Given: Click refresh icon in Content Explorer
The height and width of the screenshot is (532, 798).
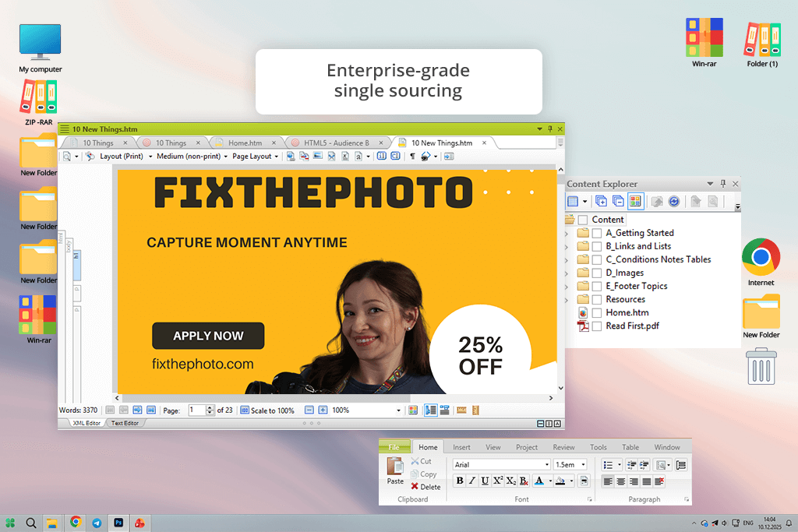Looking at the screenshot, I should pos(674,202).
